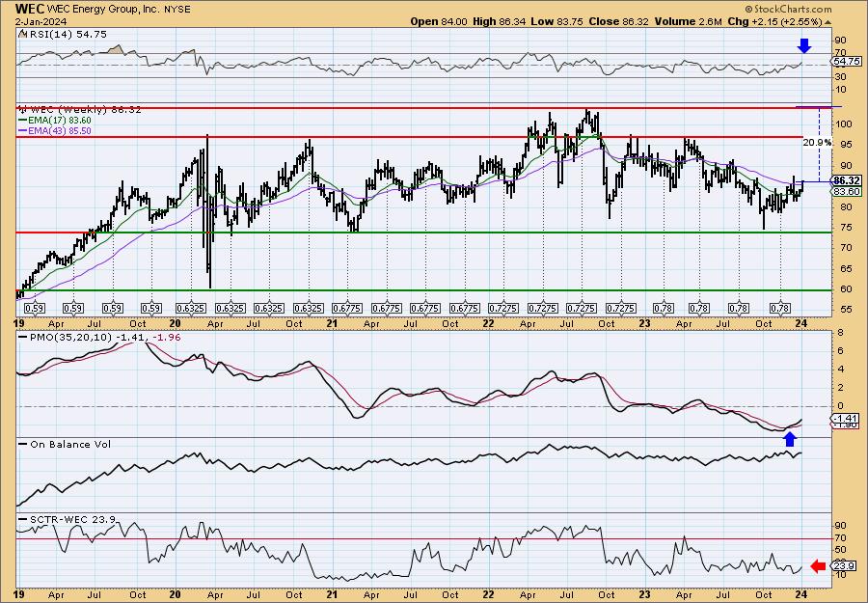The height and width of the screenshot is (603, 868).
Task: Click the Open 84.00 value
Action: (439, 21)
